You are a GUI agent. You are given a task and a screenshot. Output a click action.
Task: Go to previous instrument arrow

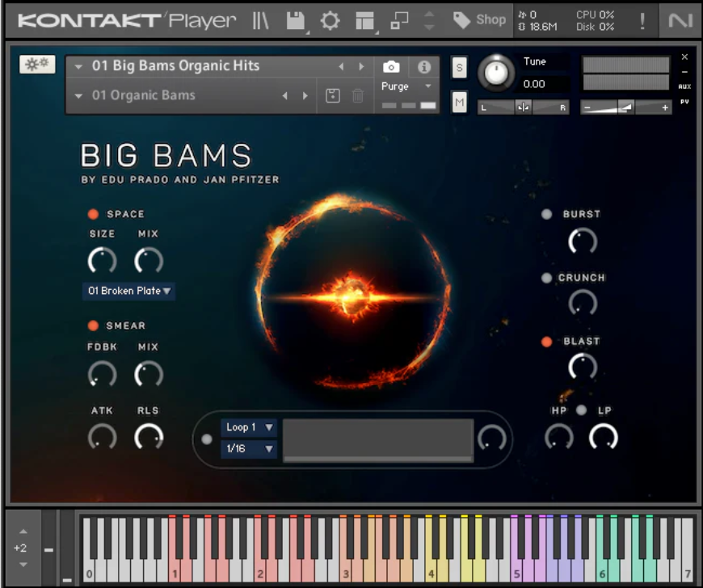coord(341,66)
